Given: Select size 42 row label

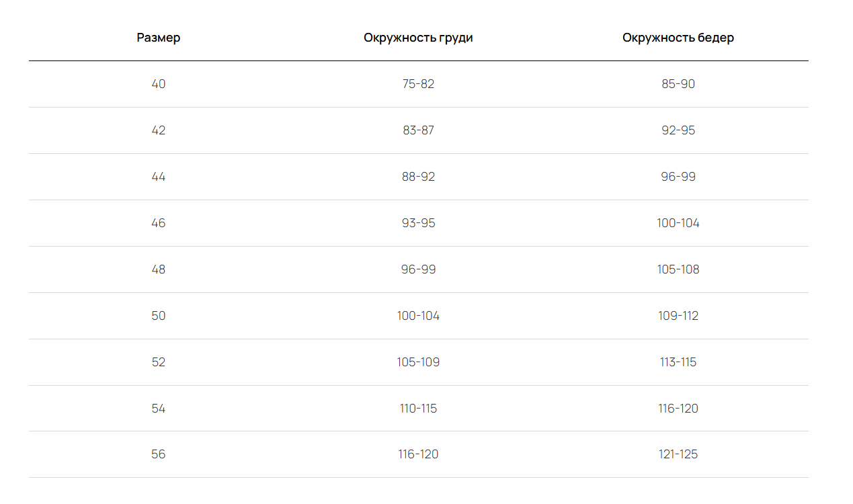Looking at the screenshot, I should (x=159, y=130).
